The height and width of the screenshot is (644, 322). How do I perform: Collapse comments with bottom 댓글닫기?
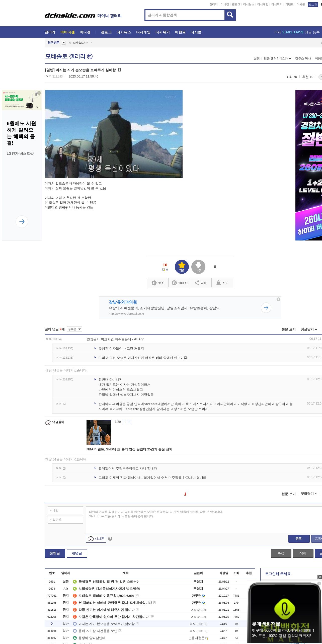[309, 494]
